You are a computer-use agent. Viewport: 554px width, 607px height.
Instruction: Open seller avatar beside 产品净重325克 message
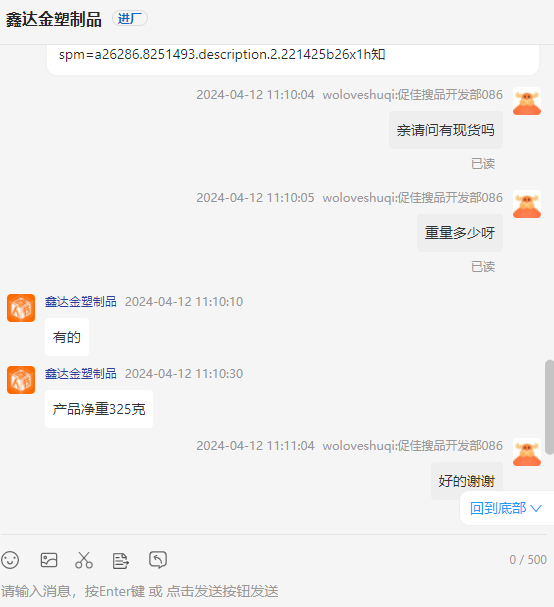click(x=21, y=380)
